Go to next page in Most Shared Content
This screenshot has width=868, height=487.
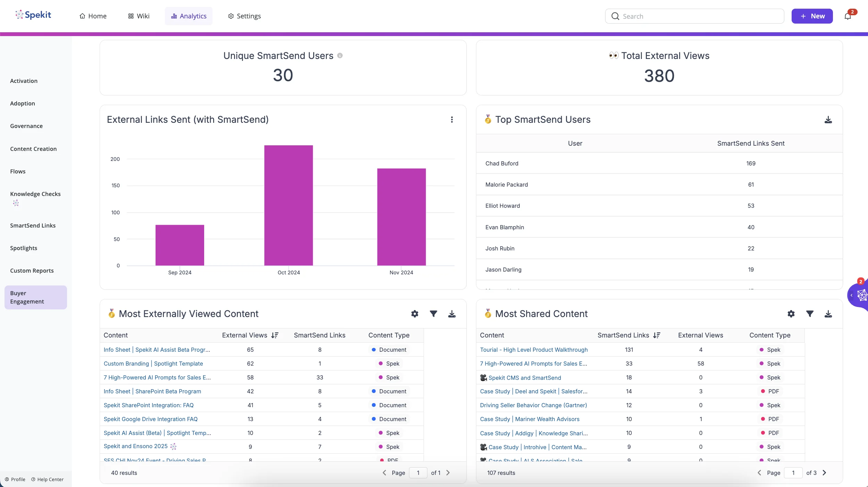pos(824,473)
